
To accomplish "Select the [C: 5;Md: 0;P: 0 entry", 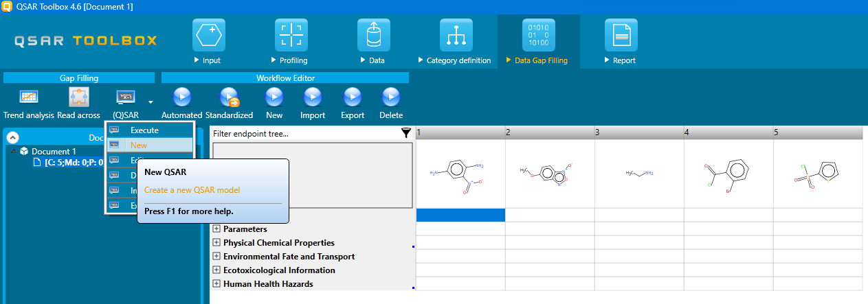I will tap(69, 163).
